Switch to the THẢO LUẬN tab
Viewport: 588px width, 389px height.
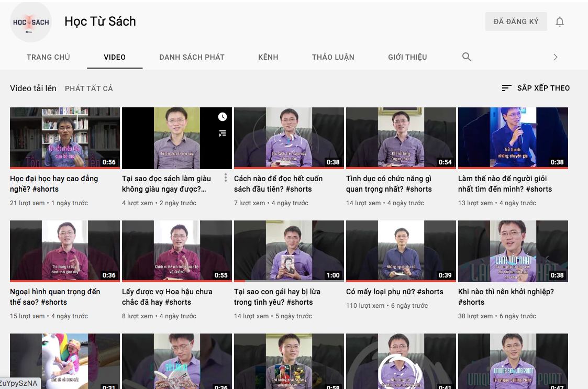[x=333, y=57]
